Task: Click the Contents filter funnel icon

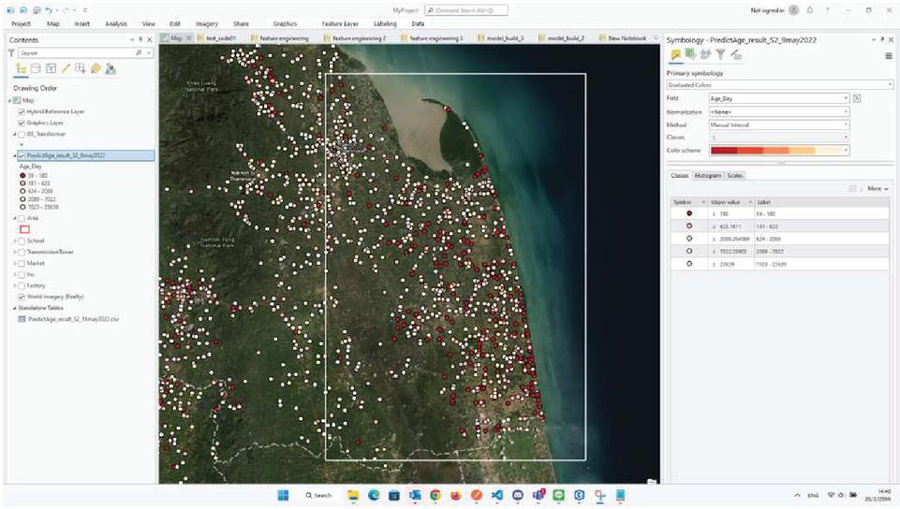Action: click(x=11, y=53)
